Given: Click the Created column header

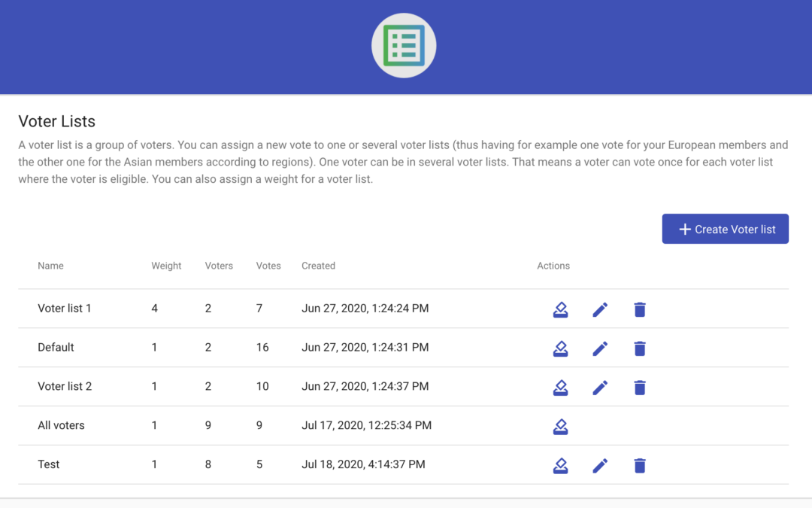Looking at the screenshot, I should (x=318, y=266).
